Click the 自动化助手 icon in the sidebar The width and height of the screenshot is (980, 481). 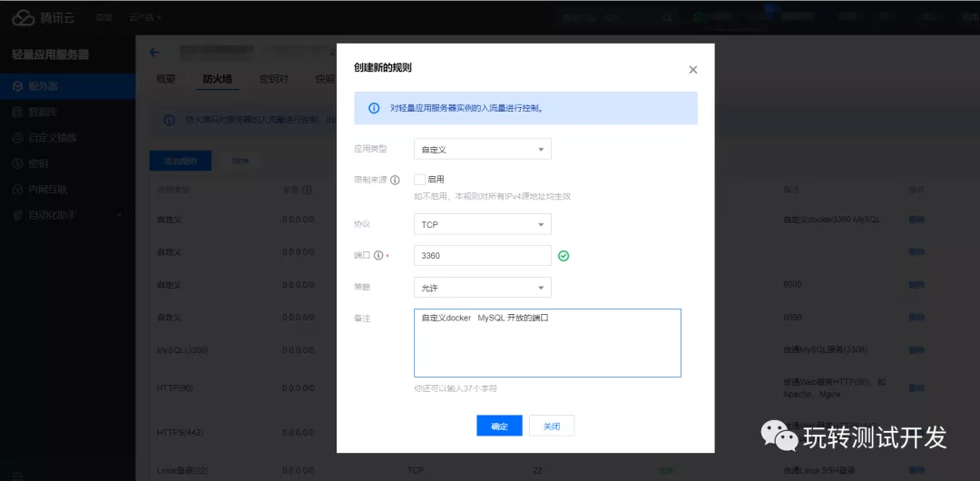(x=17, y=215)
